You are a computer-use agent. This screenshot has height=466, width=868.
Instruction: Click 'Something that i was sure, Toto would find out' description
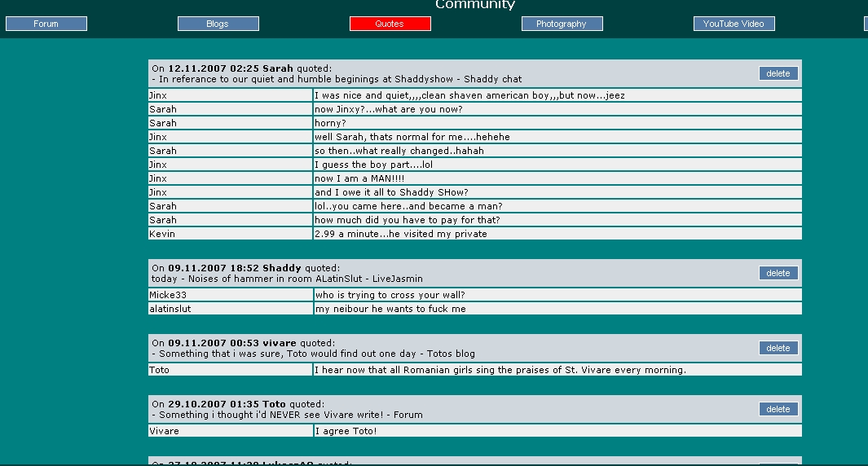313,354
